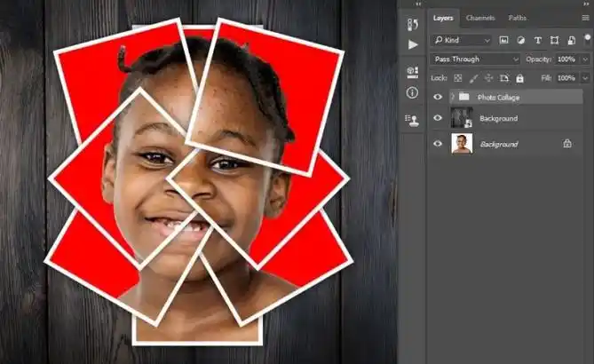This screenshot has height=364, width=594.
Task: Toggle visibility of the smart object Background layer
Action: [437, 118]
